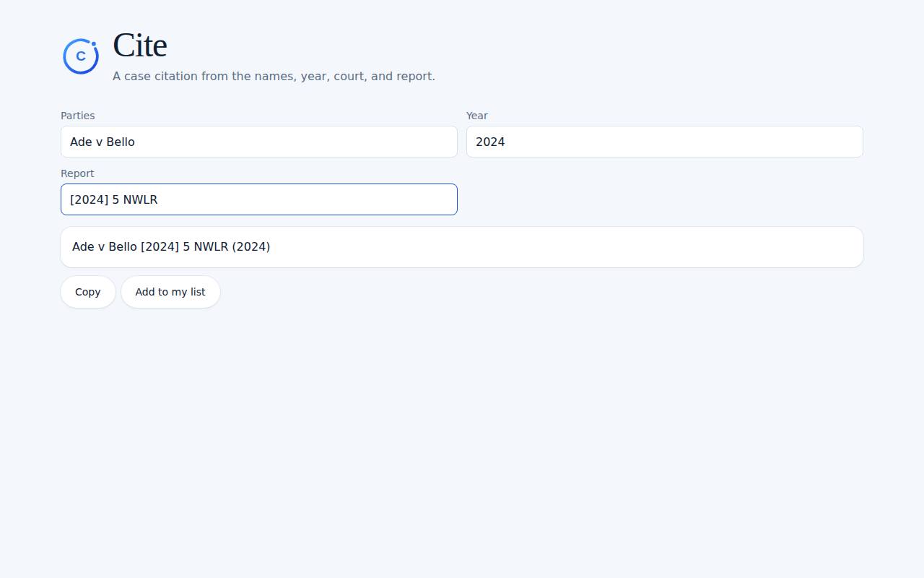This screenshot has height=578, width=924.
Task: Click the 'Parties' field label
Action: 78,116
